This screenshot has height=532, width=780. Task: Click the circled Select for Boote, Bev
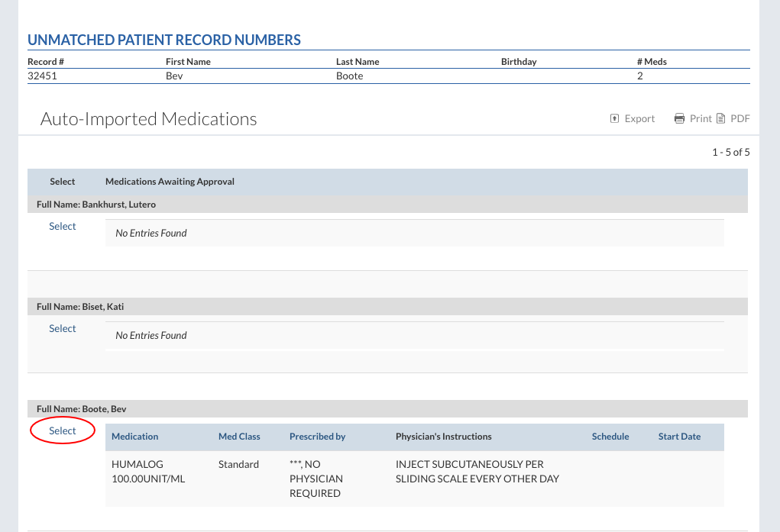63,430
